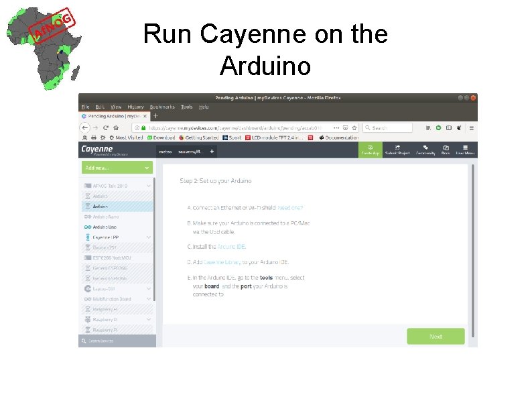Save the page to Pocket

pos(345,127)
